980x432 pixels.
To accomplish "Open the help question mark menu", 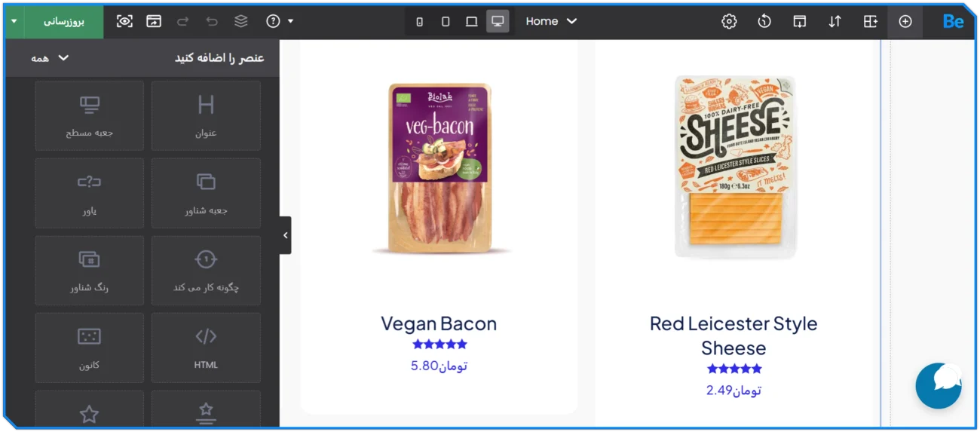I will click(x=280, y=21).
